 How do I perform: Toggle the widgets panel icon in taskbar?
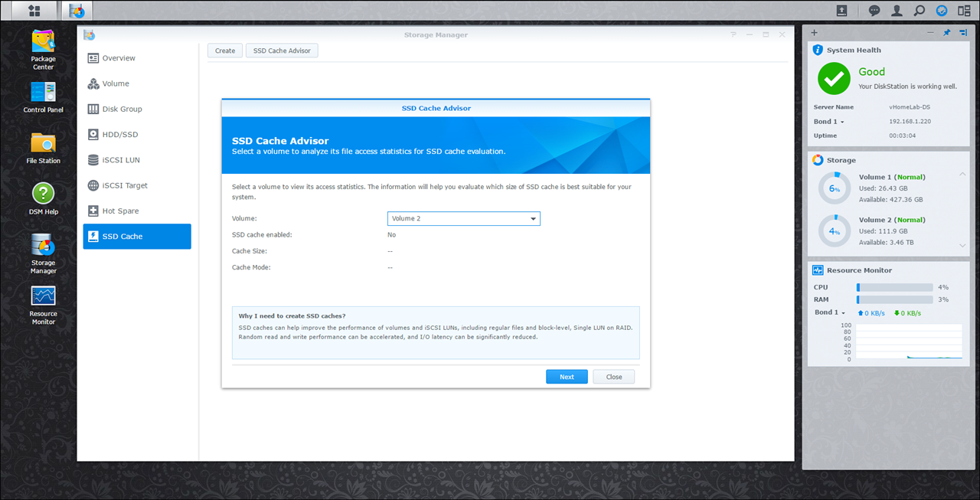pyautogui.click(x=964, y=11)
